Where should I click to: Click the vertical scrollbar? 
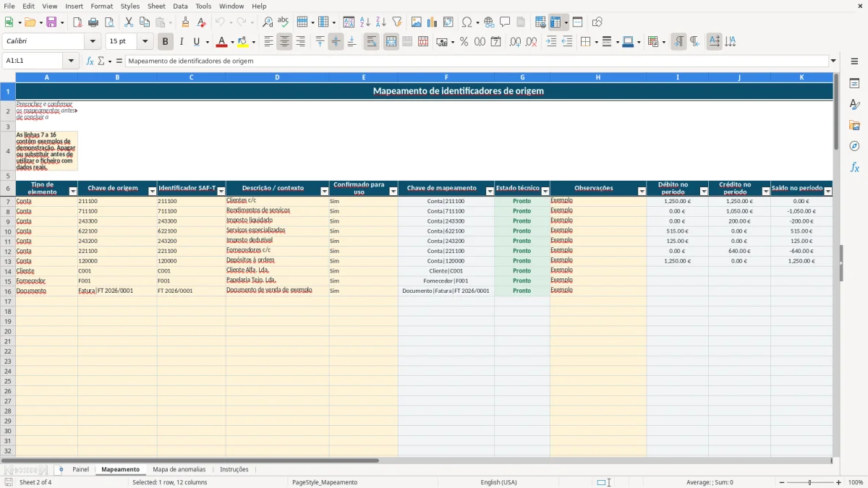836,265
